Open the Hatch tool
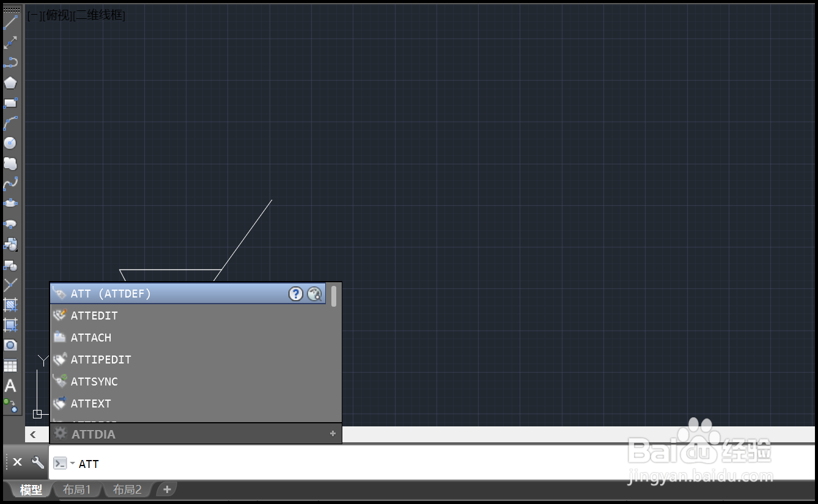Viewport: 818px width, 504px height. point(10,305)
